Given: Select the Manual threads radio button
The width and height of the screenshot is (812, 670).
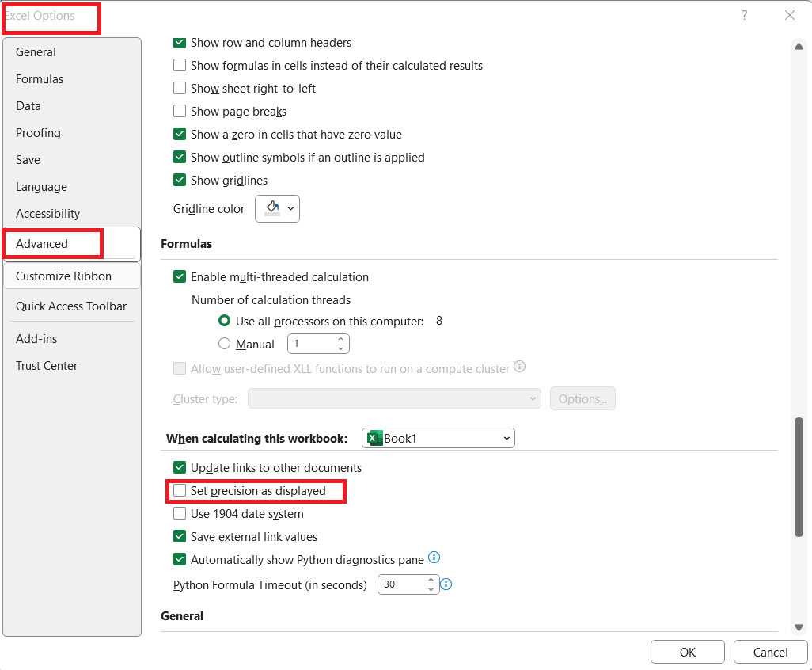Looking at the screenshot, I should point(224,344).
